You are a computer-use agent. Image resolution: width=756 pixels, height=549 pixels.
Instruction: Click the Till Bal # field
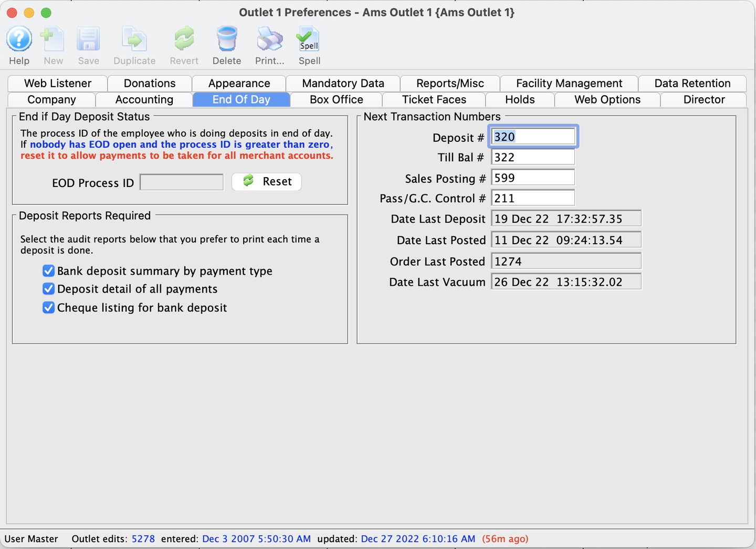click(x=533, y=157)
